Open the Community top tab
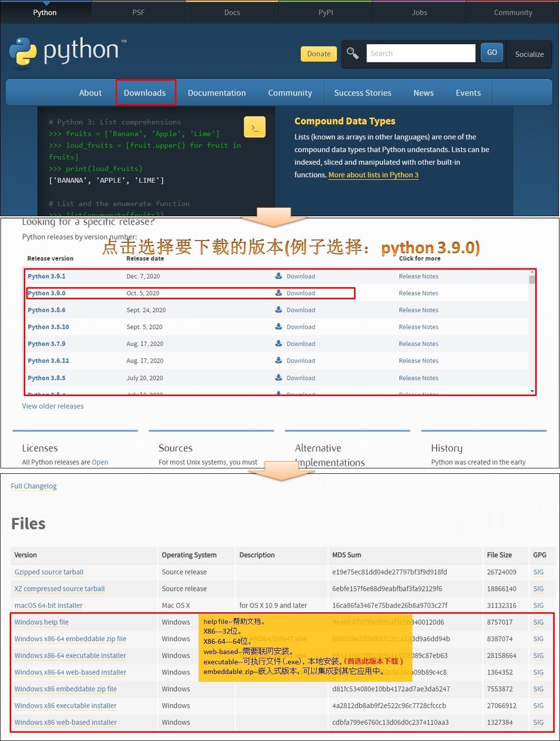Screen dimensions: 560x741 [x=513, y=13]
